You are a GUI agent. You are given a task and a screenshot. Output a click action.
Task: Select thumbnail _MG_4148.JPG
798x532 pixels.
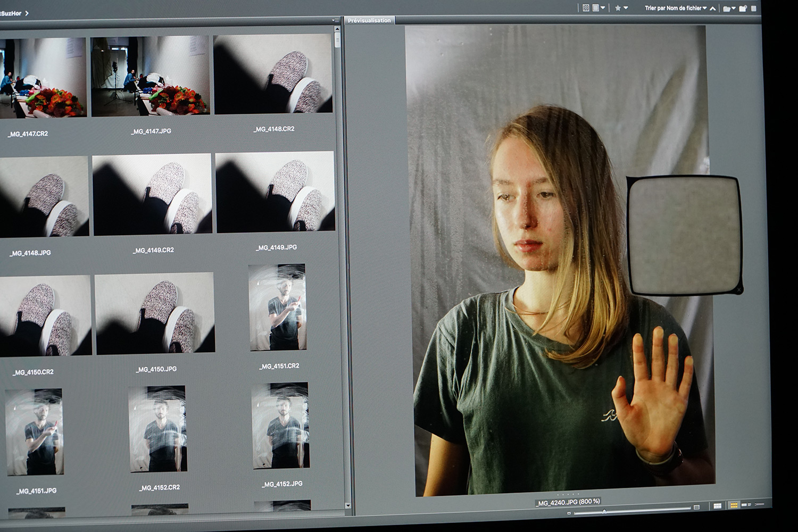point(44,197)
